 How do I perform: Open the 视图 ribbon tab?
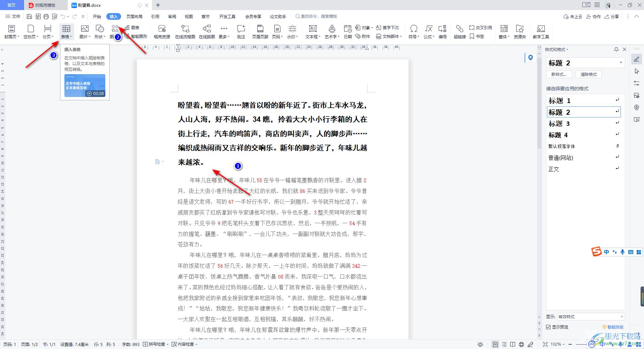(189, 16)
